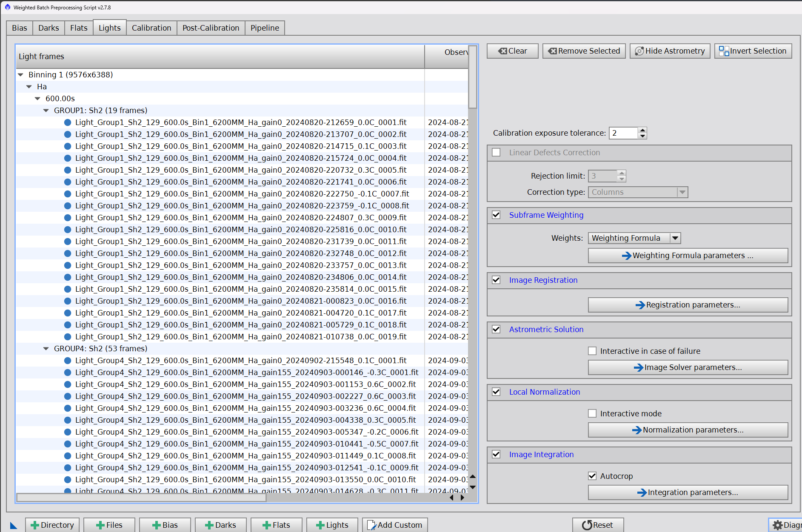This screenshot has width=802, height=532.
Task: Click the blue arrow on Normalization parameters
Action: (x=637, y=430)
